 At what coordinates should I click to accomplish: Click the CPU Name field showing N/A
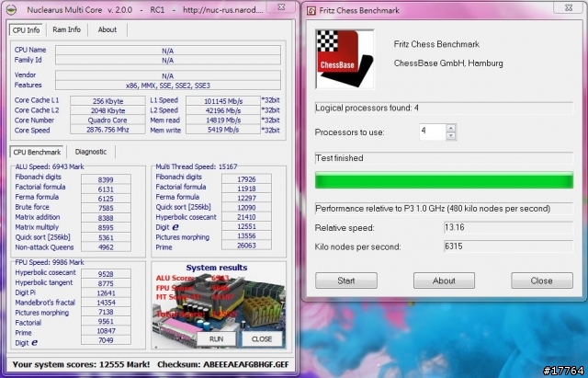pyautogui.click(x=168, y=51)
